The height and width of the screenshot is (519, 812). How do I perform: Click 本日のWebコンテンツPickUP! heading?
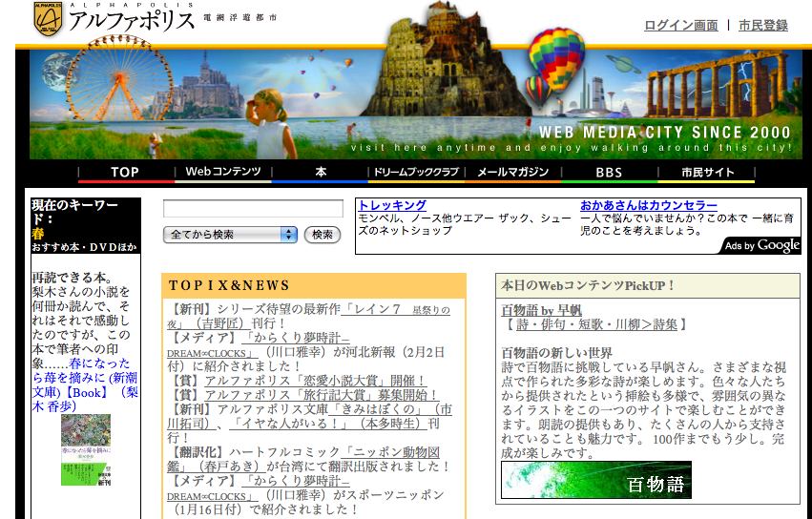pos(589,285)
